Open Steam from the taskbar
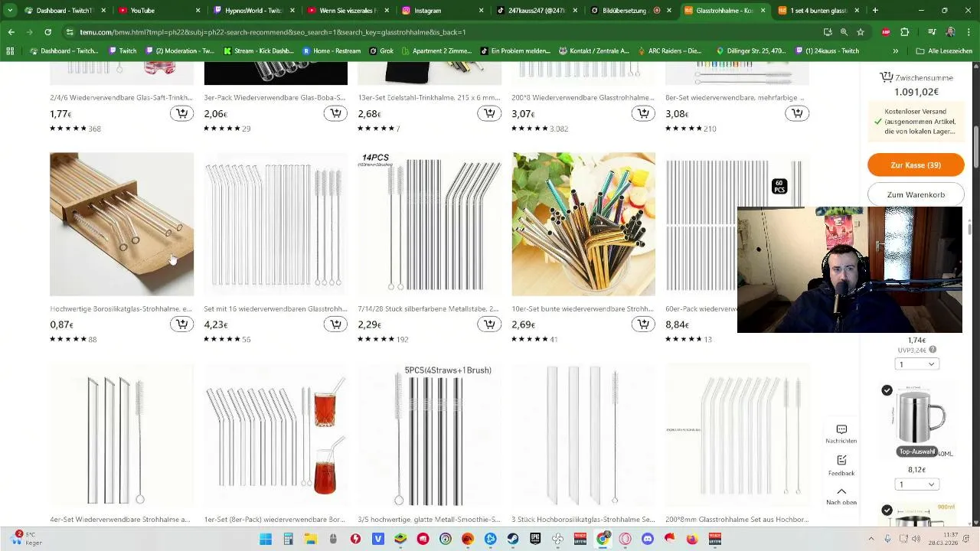Screen dimensions: 980x551 coord(513,539)
